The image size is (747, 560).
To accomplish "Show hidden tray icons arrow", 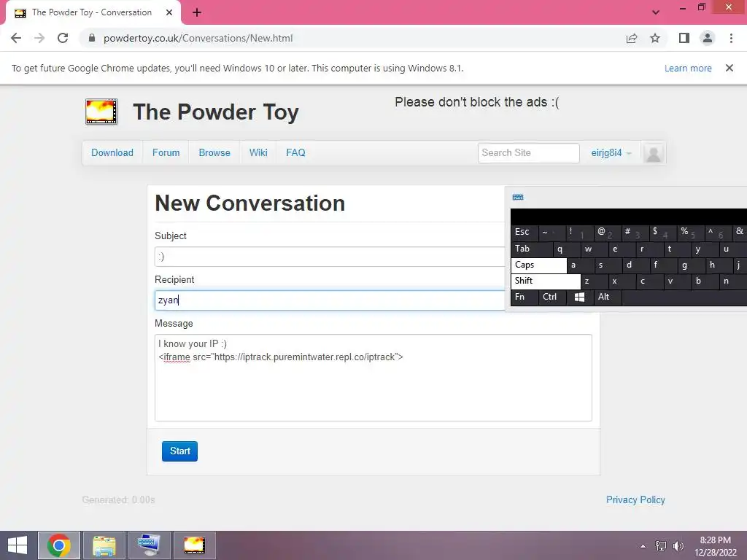I will click(643, 546).
